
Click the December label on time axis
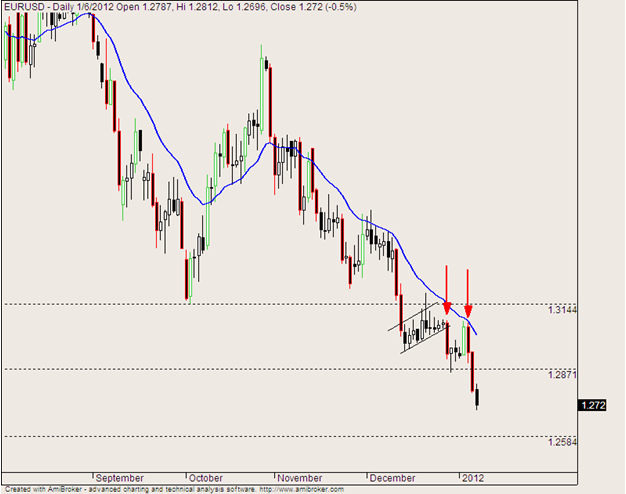coord(392,478)
